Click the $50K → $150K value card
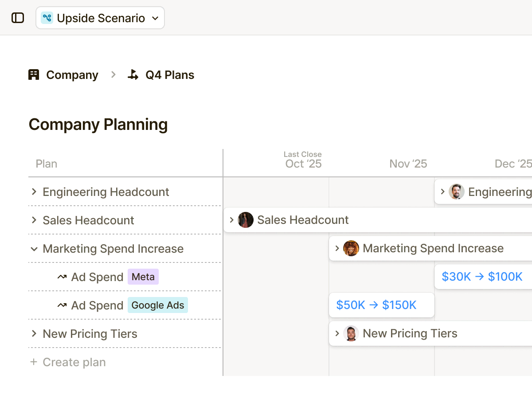The image size is (532, 399). [x=381, y=305]
